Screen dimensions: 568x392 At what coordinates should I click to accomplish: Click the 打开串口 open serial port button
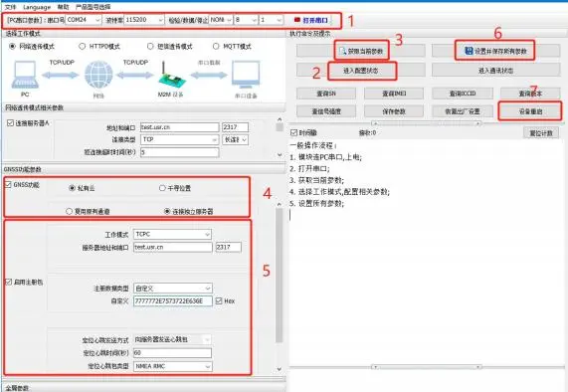(x=311, y=20)
